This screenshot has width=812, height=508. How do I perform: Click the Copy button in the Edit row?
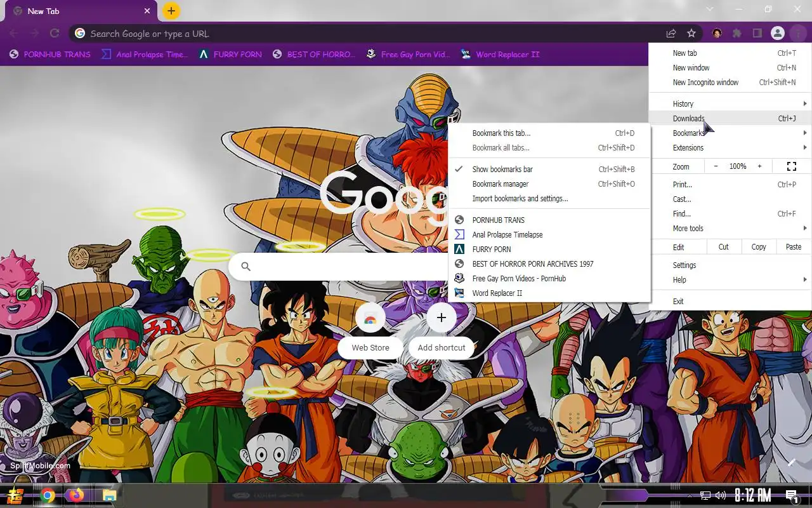tap(759, 247)
